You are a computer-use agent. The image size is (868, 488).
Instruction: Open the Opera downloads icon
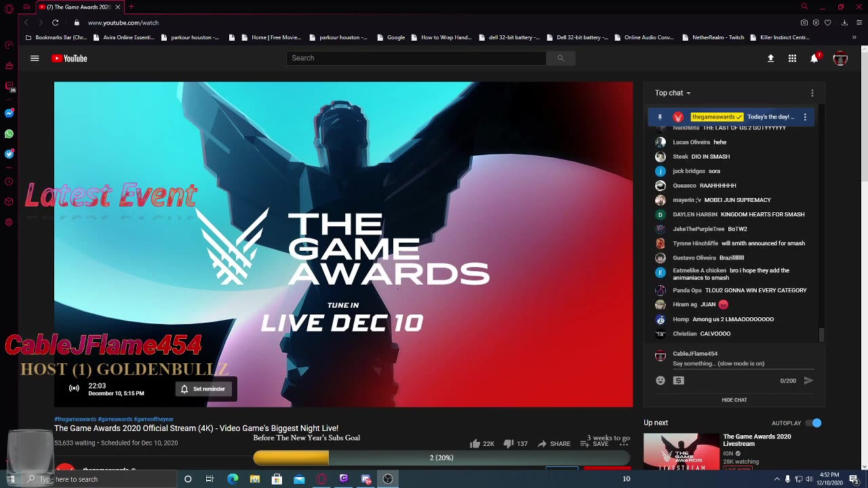click(844, 22)
